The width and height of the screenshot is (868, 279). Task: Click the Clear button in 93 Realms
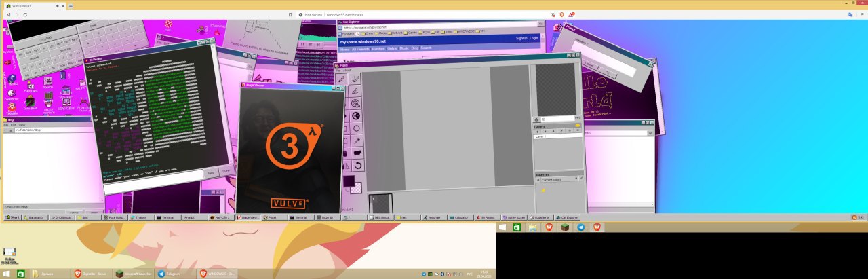(226, 171)
